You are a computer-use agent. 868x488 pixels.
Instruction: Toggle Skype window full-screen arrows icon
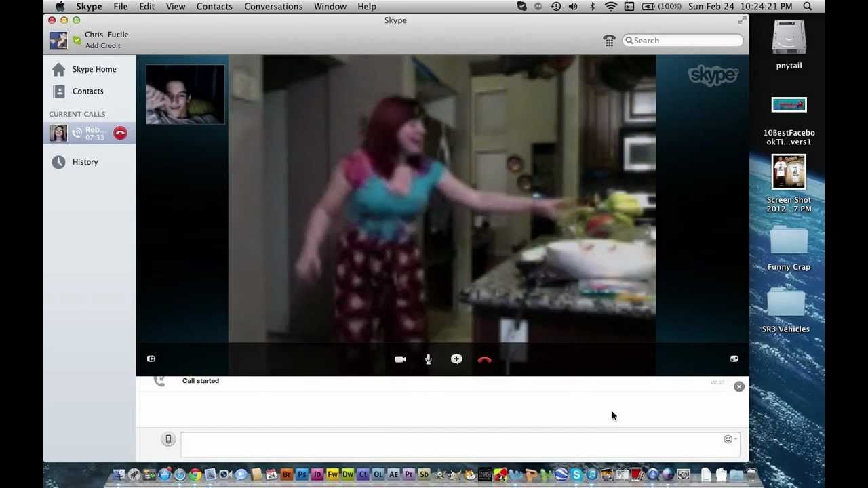point(741,20)
